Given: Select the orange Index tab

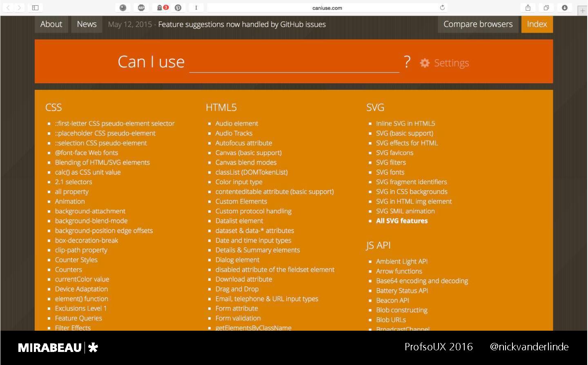Looking at the screenshot, I should (537, 24).
